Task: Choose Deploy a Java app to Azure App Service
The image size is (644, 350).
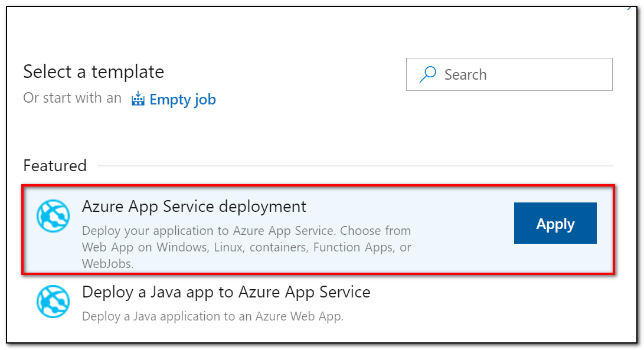Action: pos(226,292)
